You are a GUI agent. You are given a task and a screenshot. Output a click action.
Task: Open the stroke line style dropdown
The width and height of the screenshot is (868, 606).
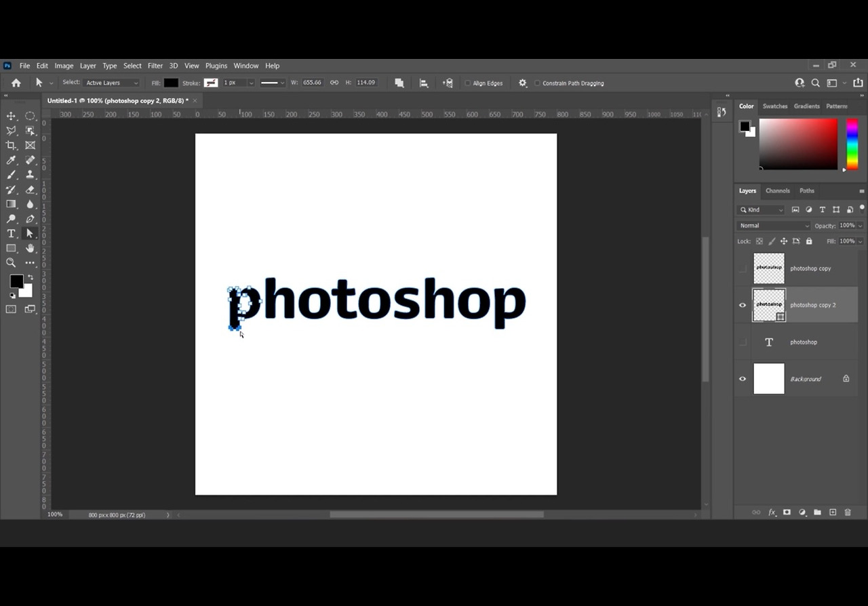273,83
